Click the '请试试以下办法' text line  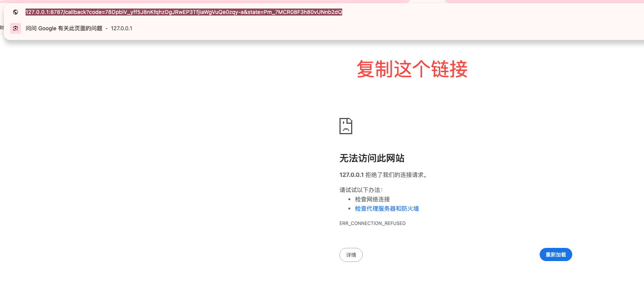coord(361,190)
